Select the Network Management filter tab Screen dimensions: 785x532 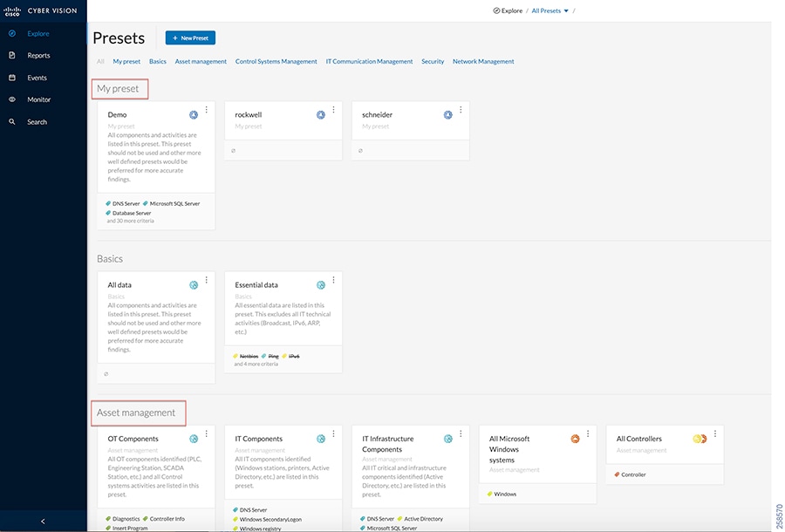coord(483,62)
